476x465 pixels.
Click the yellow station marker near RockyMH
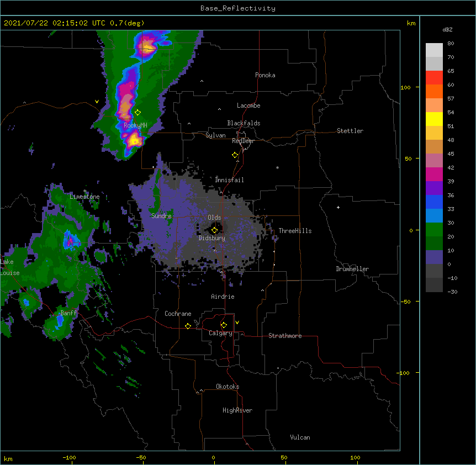tap(137, 113)
